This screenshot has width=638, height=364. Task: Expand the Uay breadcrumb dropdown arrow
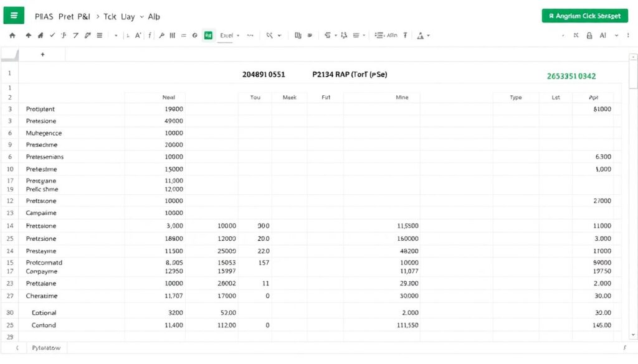141,17
